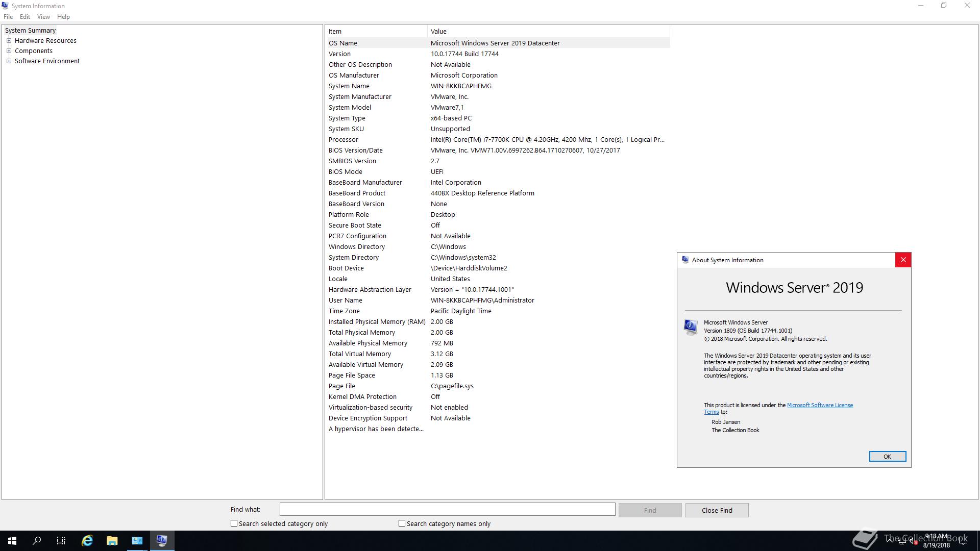Expand the Components node

pos(9,51)
